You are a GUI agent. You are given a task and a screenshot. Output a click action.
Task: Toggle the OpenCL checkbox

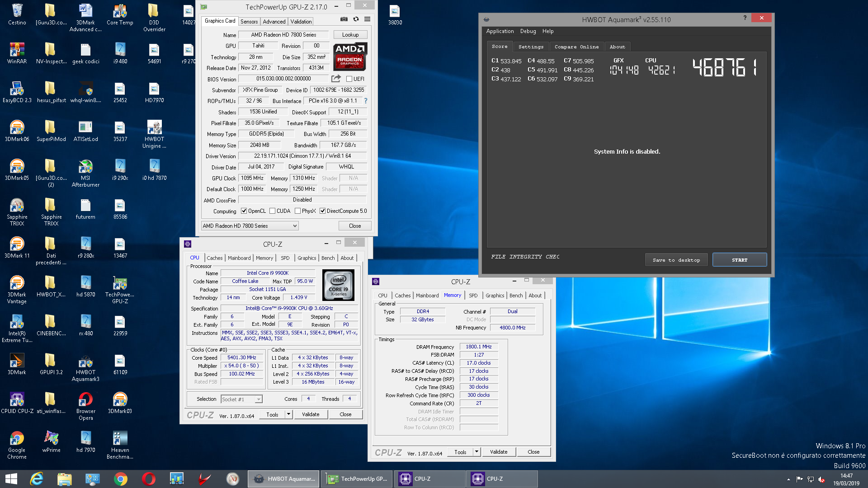click(x=244, y=211)
